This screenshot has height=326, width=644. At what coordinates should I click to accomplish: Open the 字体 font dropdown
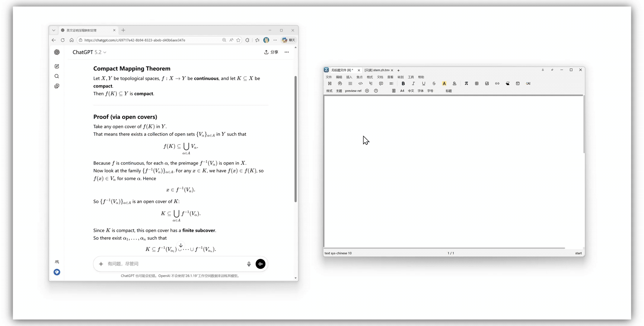point(420,91)
